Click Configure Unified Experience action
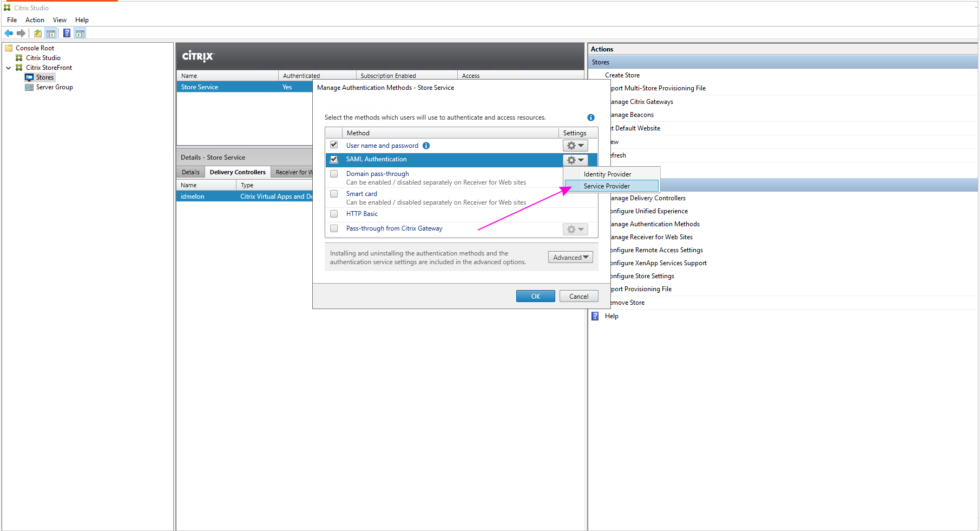 pyautogui.click(x=649, y=211)
